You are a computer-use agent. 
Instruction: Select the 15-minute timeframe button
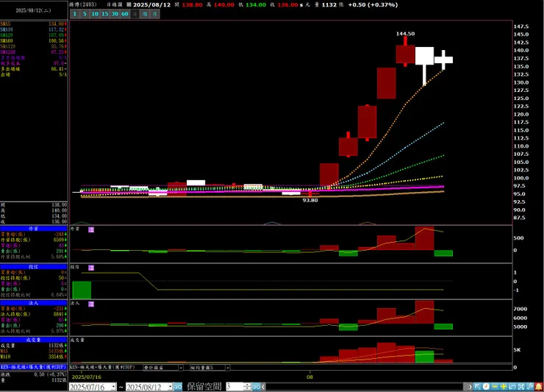[x=105, y=14]
